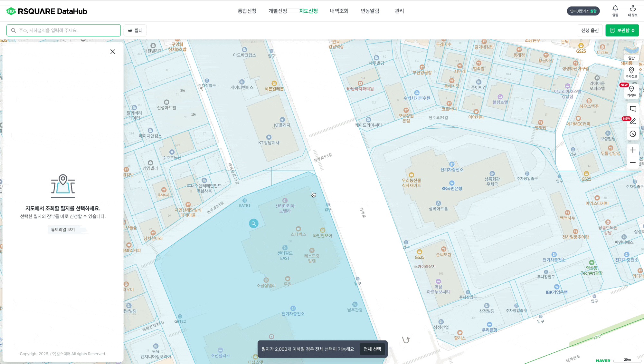This screenshot has width=644, height=364.
Task: Toggle 거리뷰 street view mode
Action: [631, 91]
